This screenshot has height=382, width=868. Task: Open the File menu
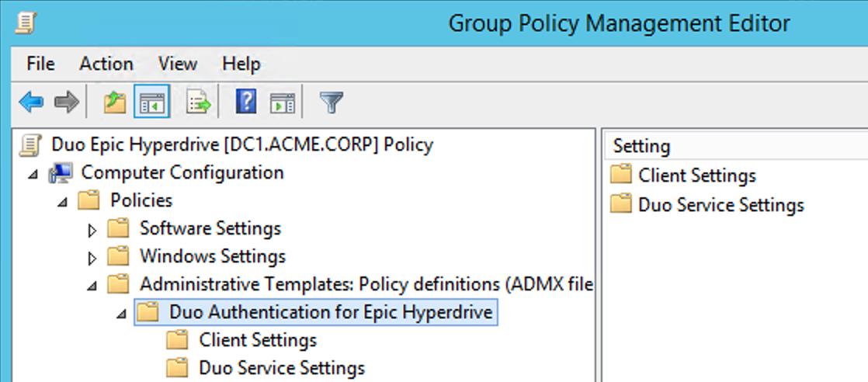point(40,64)
